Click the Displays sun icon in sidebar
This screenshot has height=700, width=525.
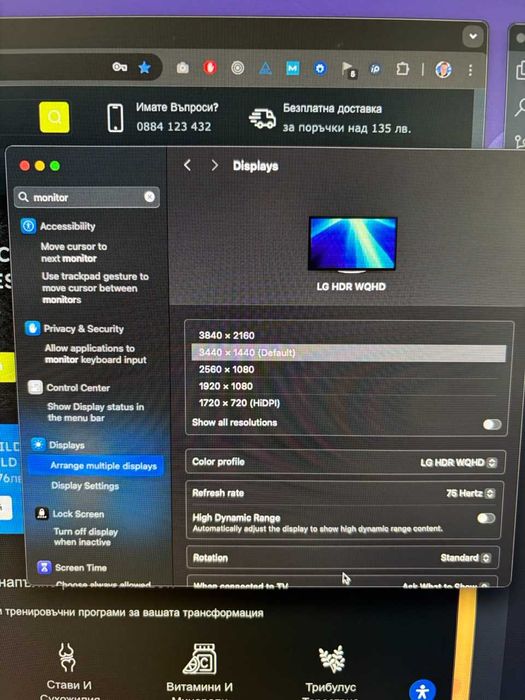pos(38,445)
